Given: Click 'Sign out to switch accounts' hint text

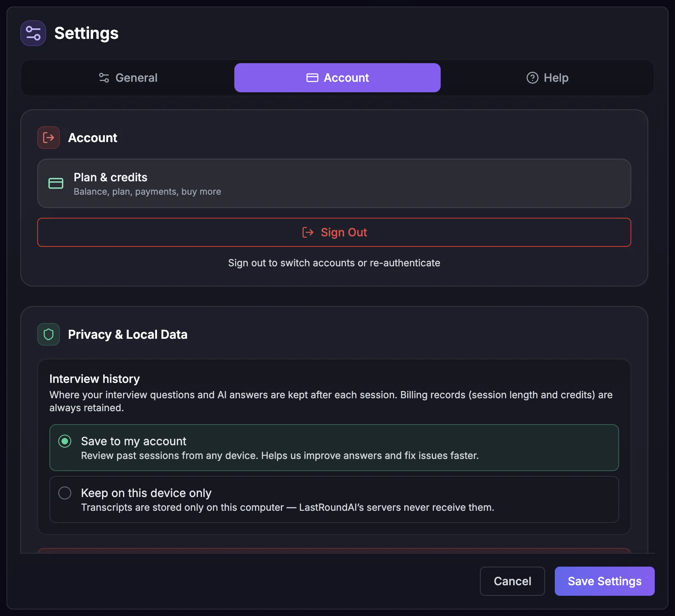Looking at the screenshot, I should point(334,263).
